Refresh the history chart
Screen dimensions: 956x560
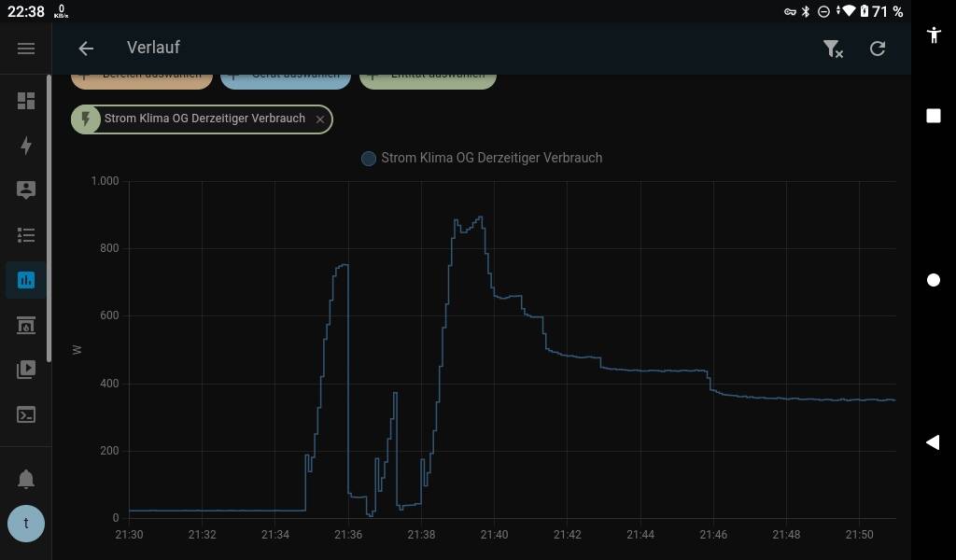click(x=877, y=49)
